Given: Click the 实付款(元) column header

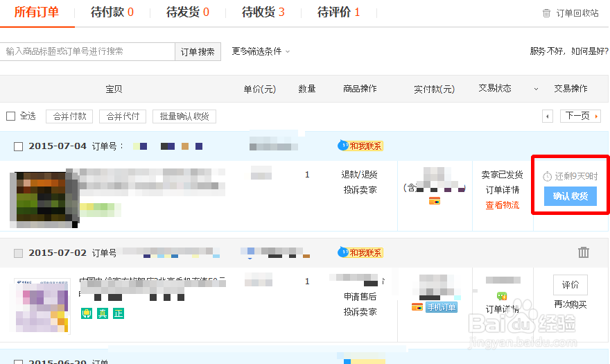Looking at the screenshot, I should point(435,89).
